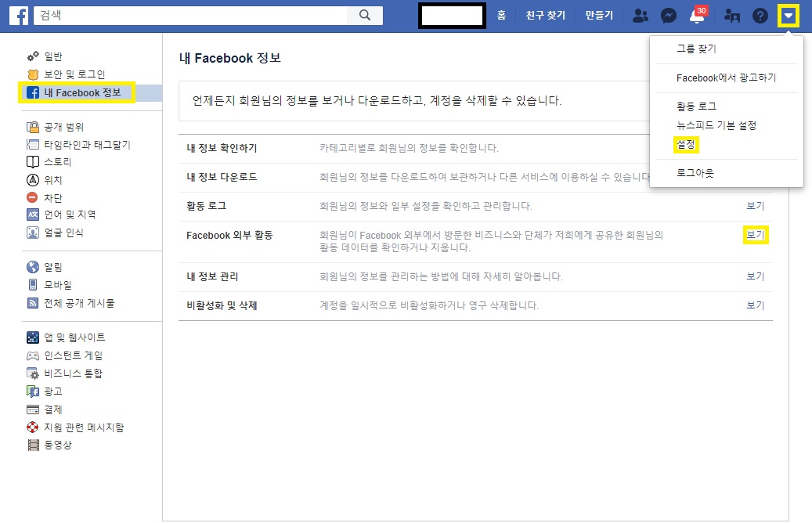Open notifications bell with 30 badge
The image size is (812, 523).
coord(698,16)
